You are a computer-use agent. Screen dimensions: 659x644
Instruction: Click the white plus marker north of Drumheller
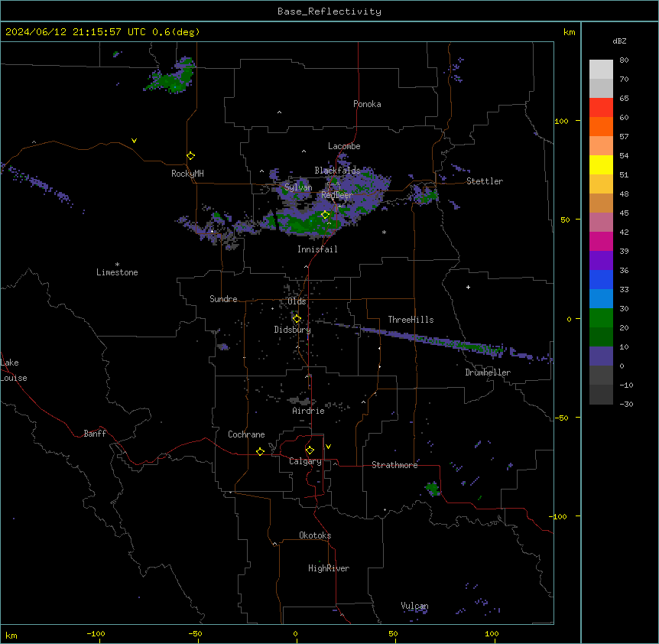468,287
